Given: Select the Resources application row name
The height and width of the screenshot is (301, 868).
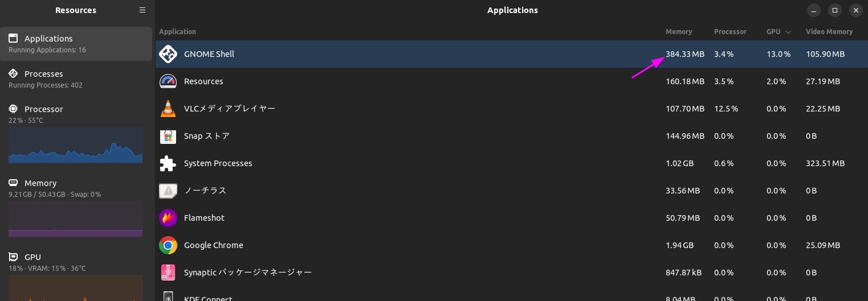Looking at the screenshot, I should pos(203,81).
